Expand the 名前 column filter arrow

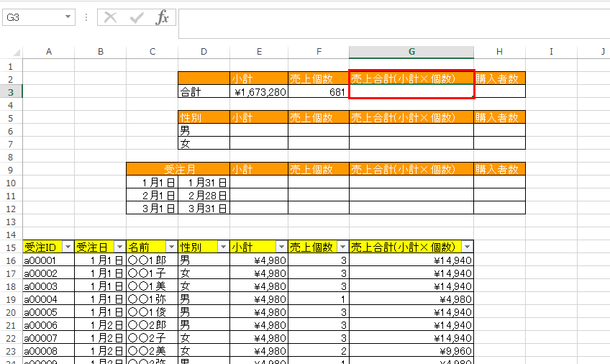coord(171,247)
